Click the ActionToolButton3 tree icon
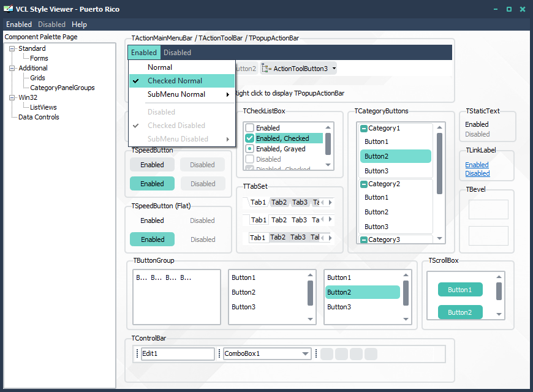 click(266, 69)
